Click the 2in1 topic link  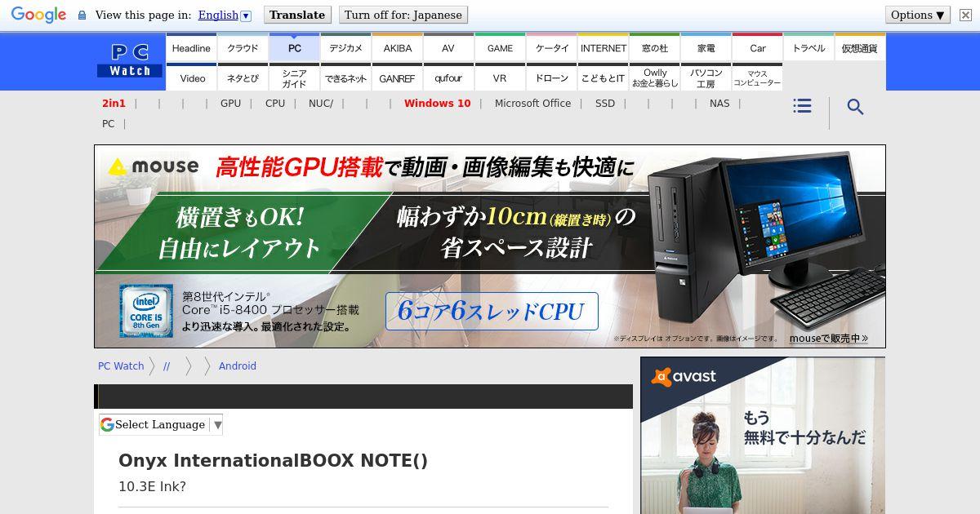pos(114,104)
